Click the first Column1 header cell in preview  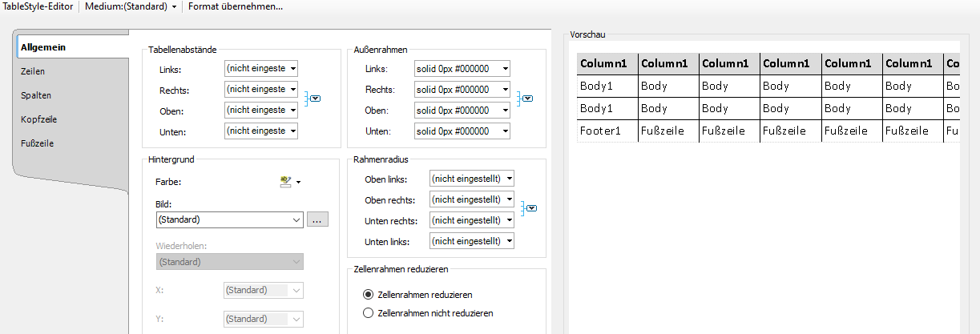click(607, 64)
